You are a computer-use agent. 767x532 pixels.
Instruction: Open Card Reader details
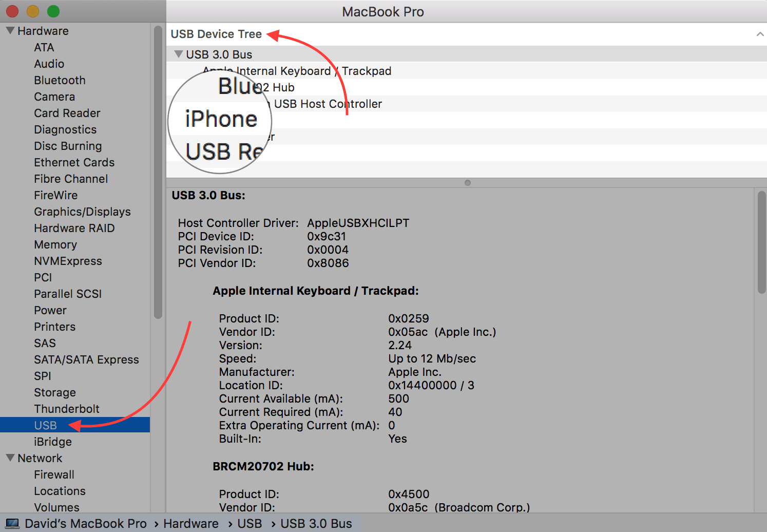tap(67, 113)
